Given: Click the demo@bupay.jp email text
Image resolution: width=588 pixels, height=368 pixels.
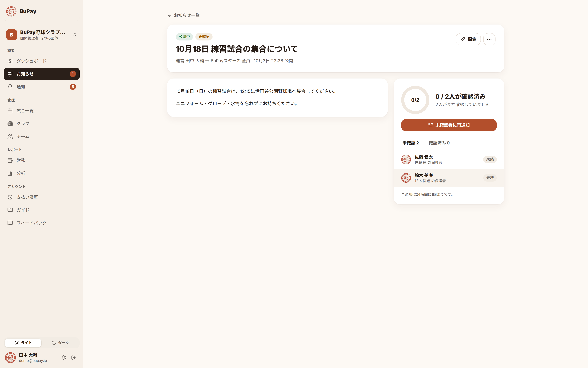Looking at the screenshot, I should pos(33,361).
